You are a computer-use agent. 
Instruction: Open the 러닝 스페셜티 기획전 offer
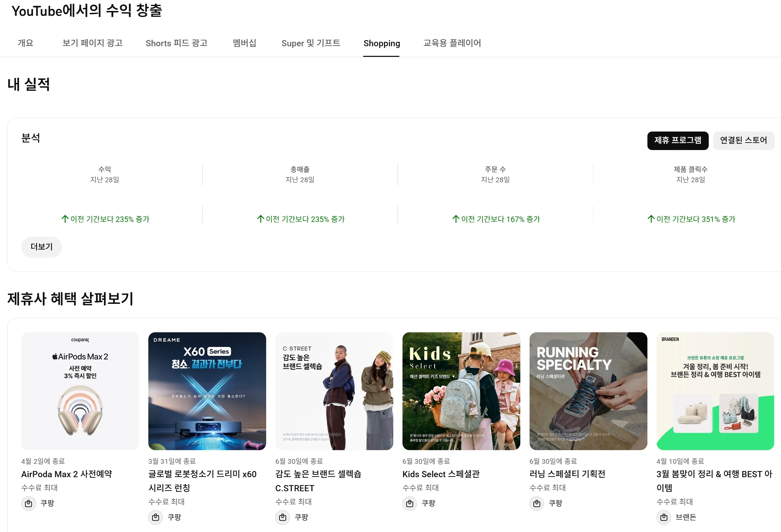tap(568, 474)
